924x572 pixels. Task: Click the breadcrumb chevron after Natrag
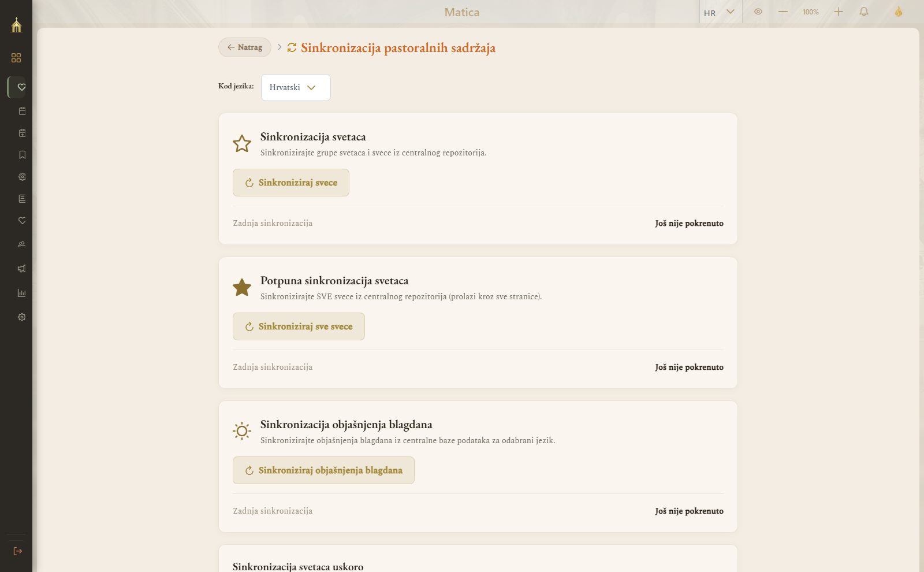click(x=280, y=47)
